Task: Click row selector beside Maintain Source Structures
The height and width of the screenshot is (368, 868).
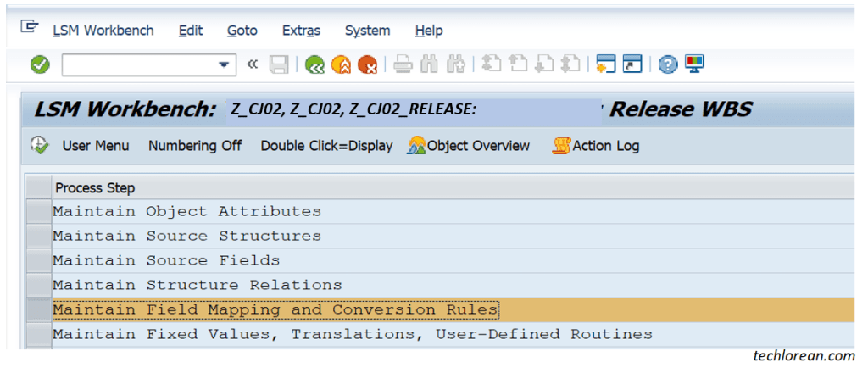Action: [39, 237]
